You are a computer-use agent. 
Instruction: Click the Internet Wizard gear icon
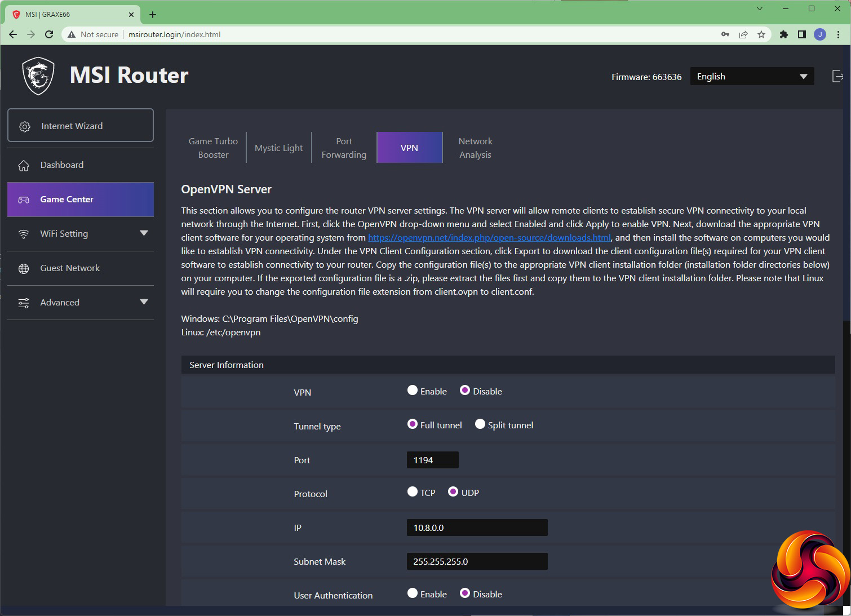[x=25, y=126]
